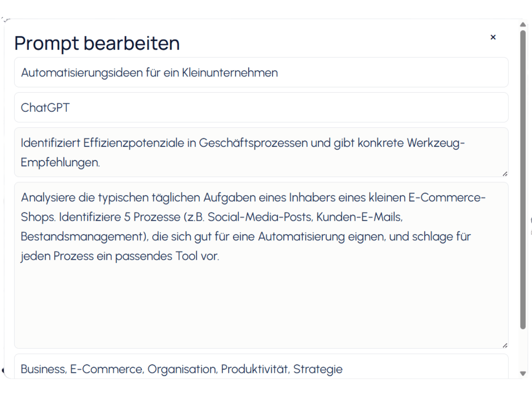Screen dimensions: 532x399
Task: Click the 'Prompt bearbeiten' heading
Action: (97, 43)
